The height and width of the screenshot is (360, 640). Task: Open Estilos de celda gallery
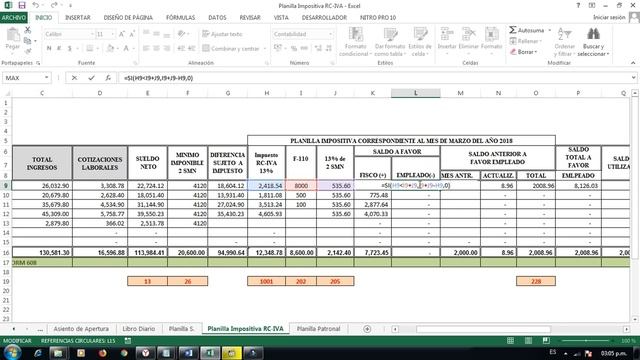point(420,42)
